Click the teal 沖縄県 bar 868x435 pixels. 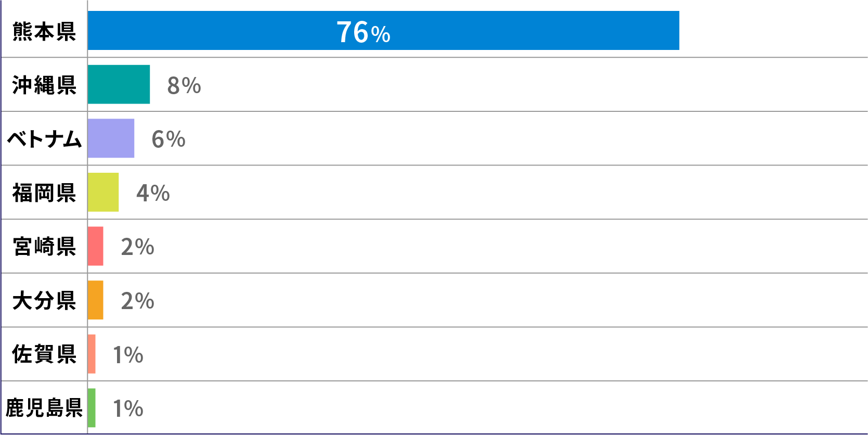pyautogui.click(x=119, y=84)
